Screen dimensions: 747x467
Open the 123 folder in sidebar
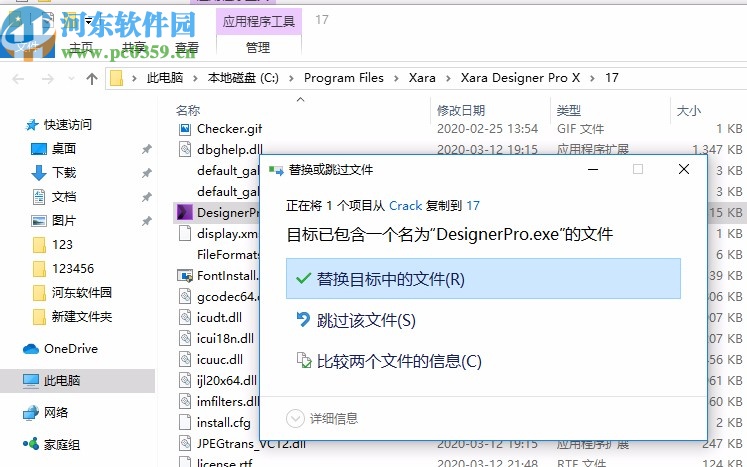click(x=62, y=244)
